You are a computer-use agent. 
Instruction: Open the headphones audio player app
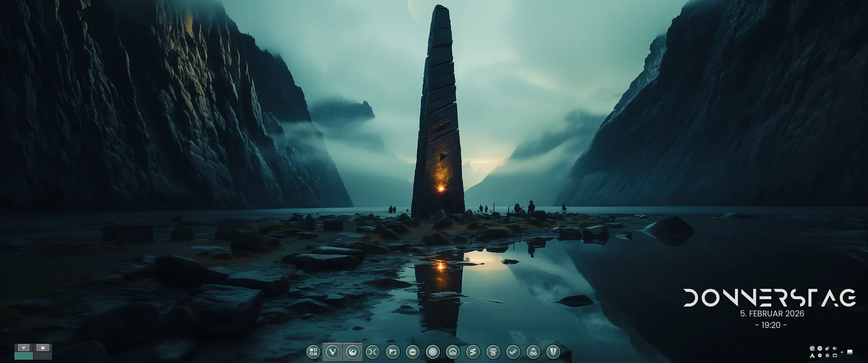click(453, 352)
